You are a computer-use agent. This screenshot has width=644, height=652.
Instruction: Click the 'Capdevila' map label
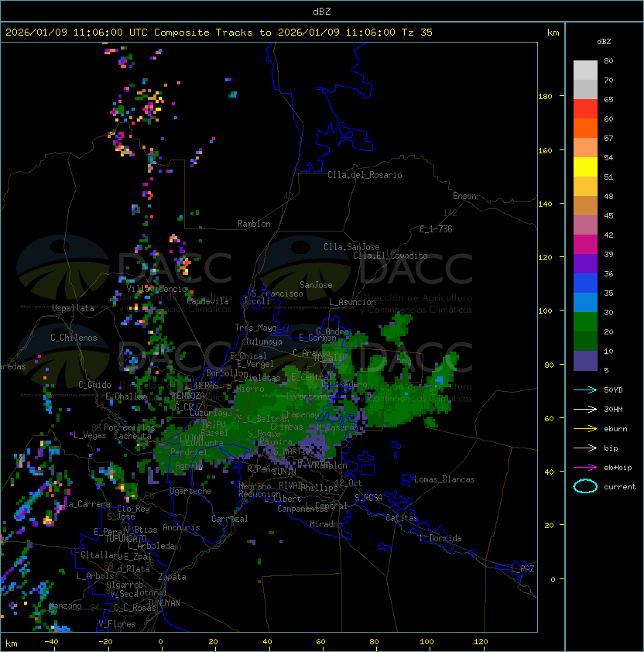[208, 301]
